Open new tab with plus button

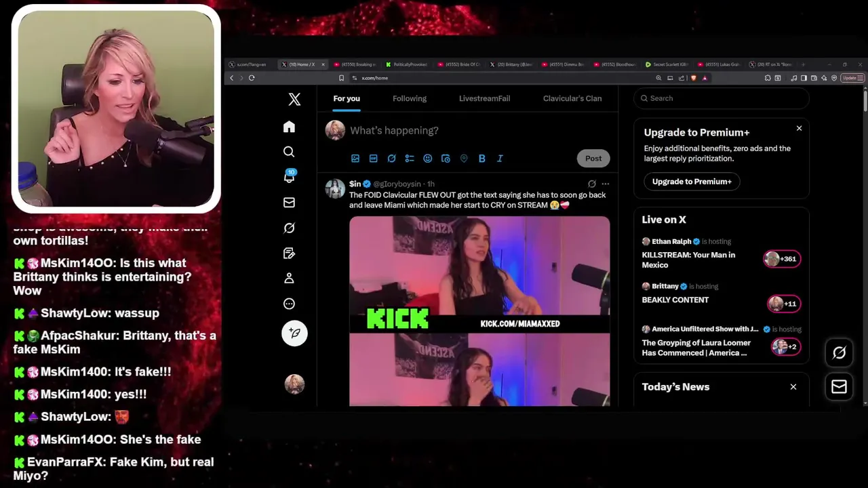coord(803,64)
